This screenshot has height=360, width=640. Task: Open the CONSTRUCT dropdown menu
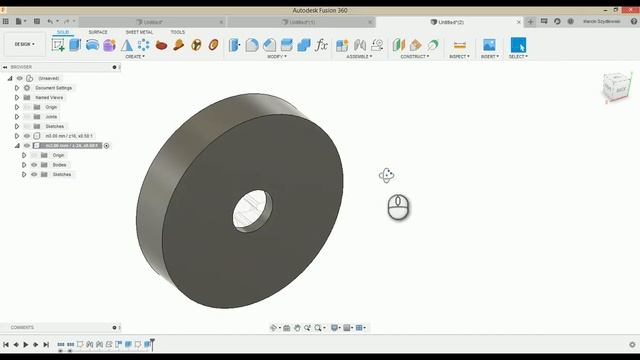[415, 57]
